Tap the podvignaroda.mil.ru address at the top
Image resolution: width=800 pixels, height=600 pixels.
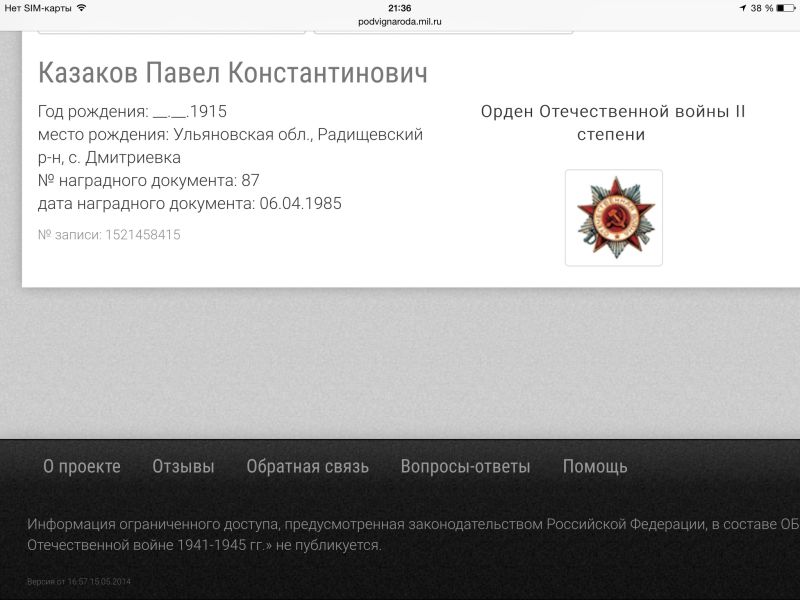point(400,21)
